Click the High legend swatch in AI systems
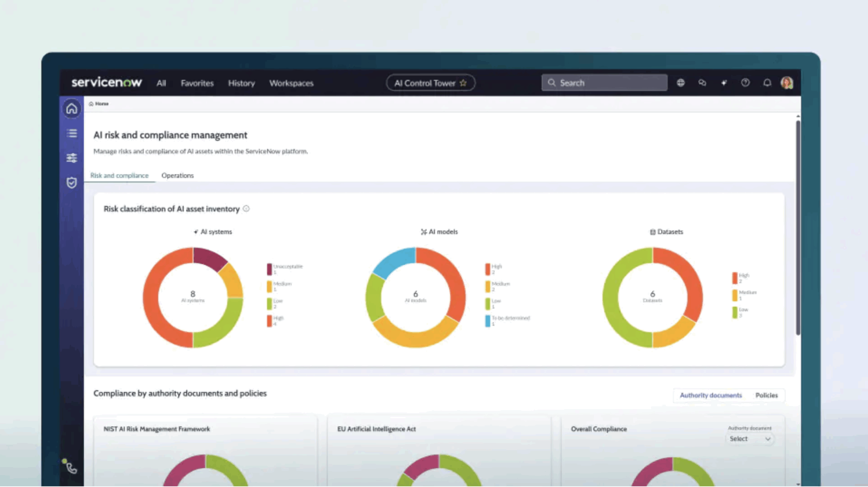 point(269,321)
